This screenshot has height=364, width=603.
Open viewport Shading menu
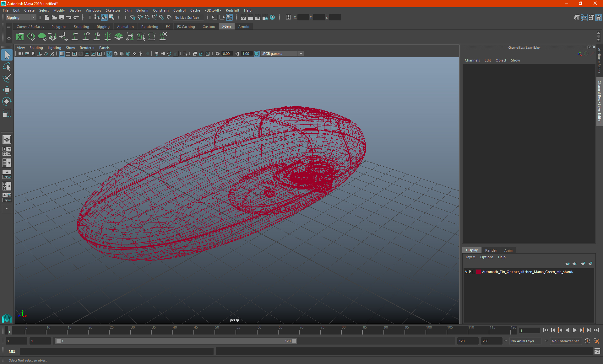(x=36, y=48)
